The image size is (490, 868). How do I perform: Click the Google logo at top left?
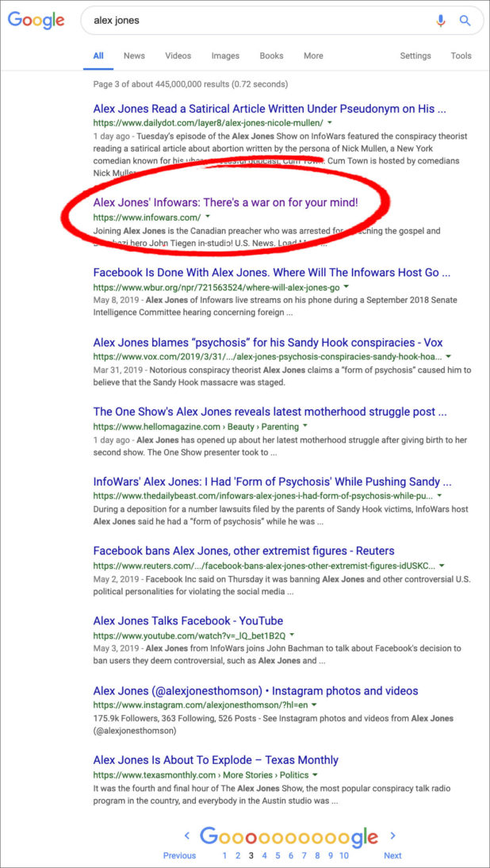36,21
